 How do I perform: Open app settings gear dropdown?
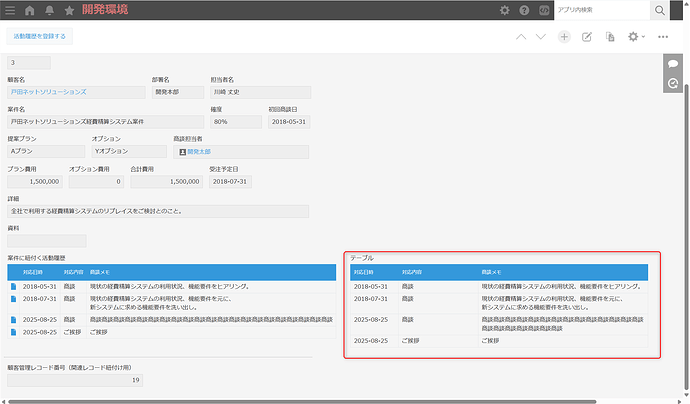click(x=636, y=37)
